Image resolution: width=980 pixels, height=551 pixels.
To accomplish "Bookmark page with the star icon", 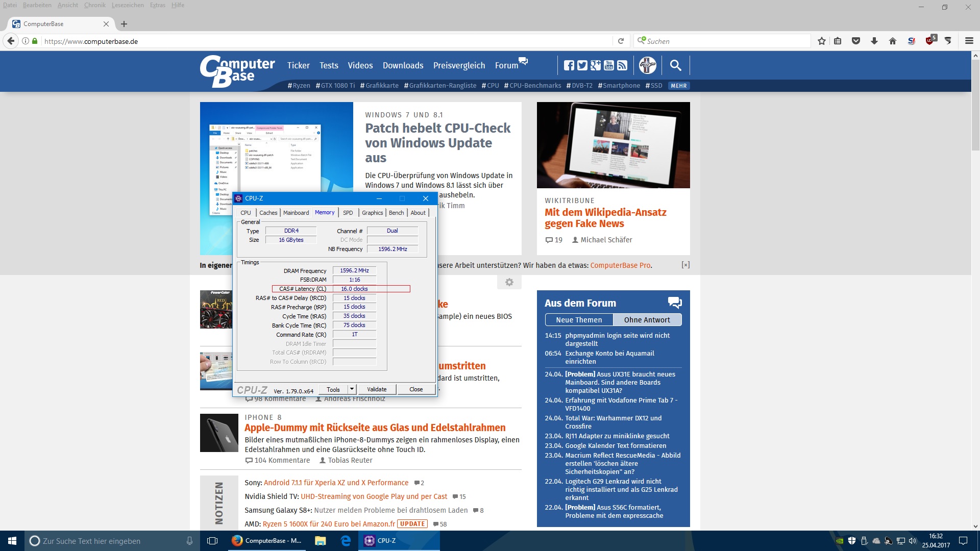I will [x=821, y=41].
